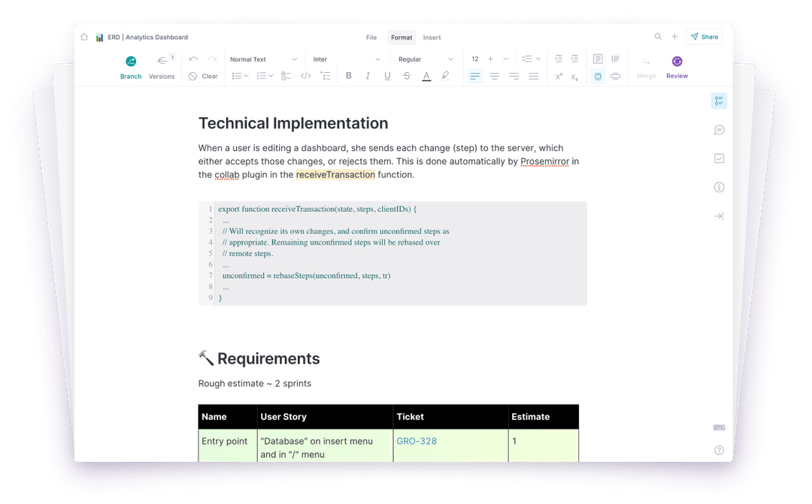Open the Versions panel
812x504 pixels.
pos(162,68)
